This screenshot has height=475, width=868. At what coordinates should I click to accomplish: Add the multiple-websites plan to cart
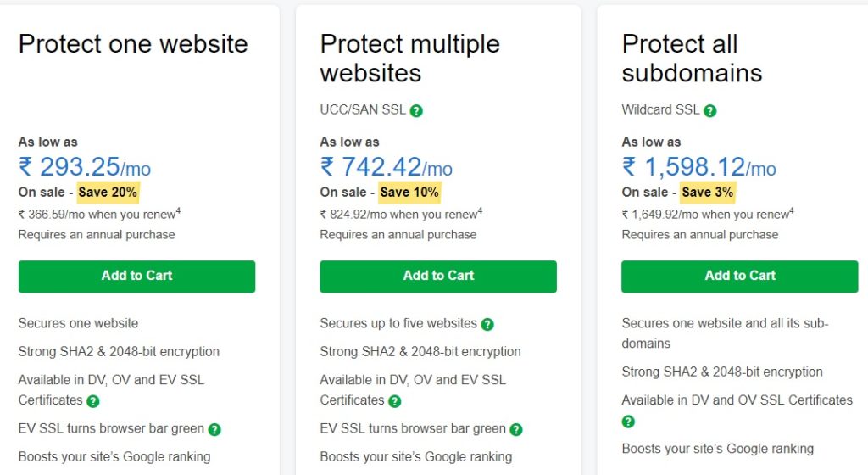(x=438, y=276)
